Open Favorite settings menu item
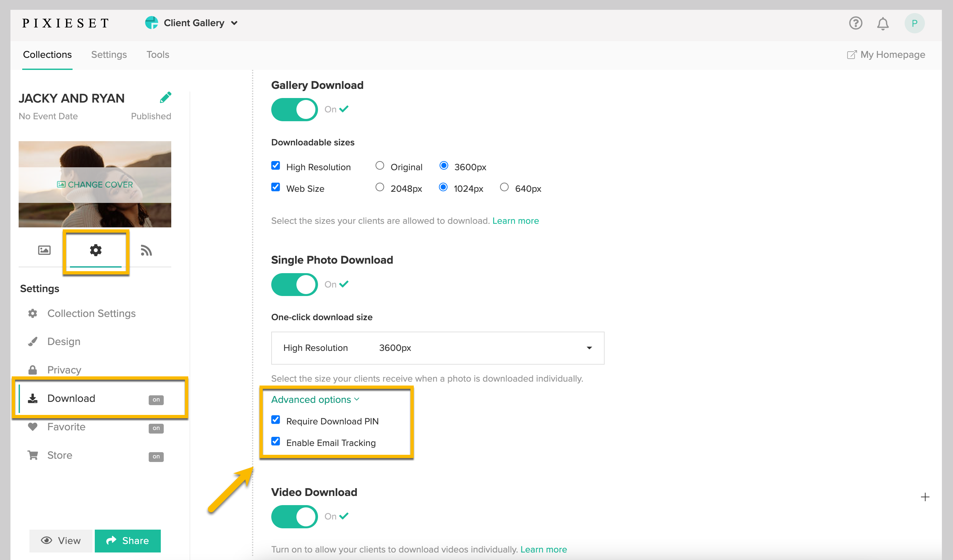 pos(66,426)
